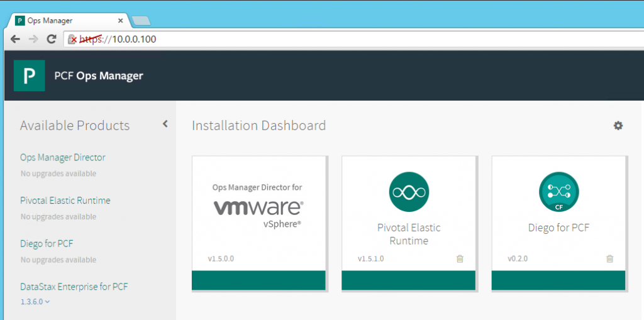Open the Ops Manager Director vSphere tile

[258, 223]
